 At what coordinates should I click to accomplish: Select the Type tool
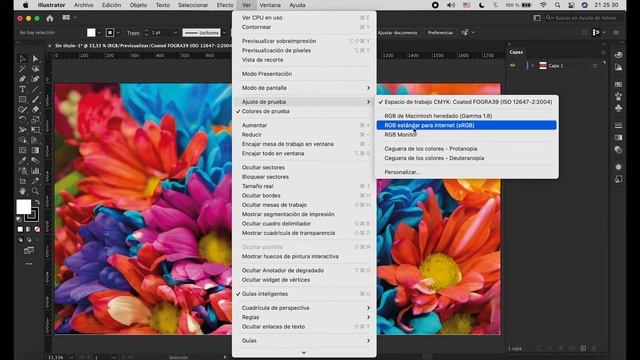click(22, 89)
